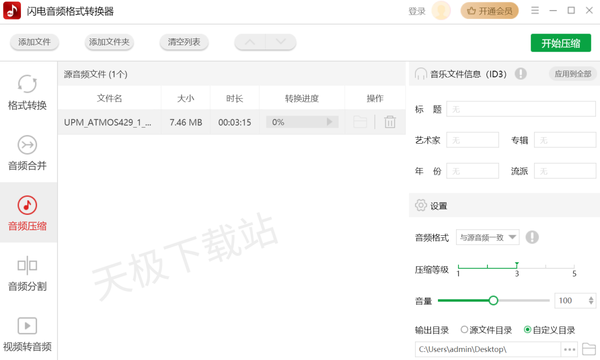This screenshot has width=600, height=360.
Task: Move file down with the down arrow button
Action: pyautogui.click(x=280, y=42)
